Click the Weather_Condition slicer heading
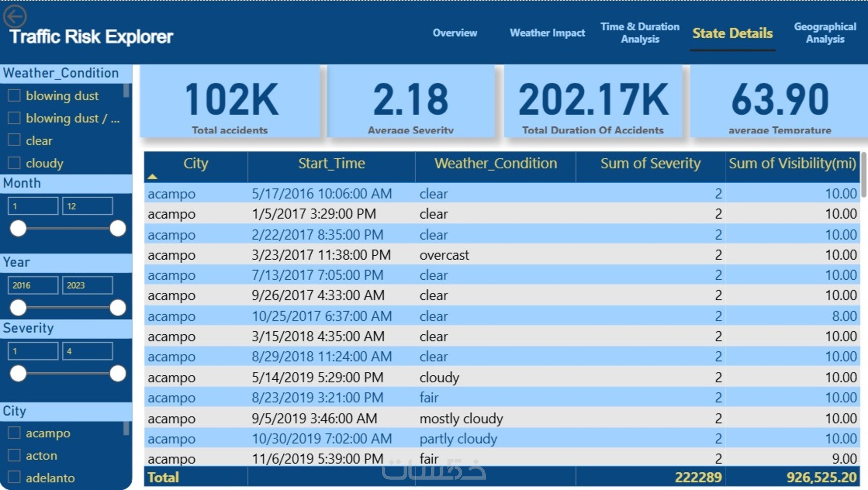Image resolution: width=868 pixels, height=490 pixels. tap(61, 73)
